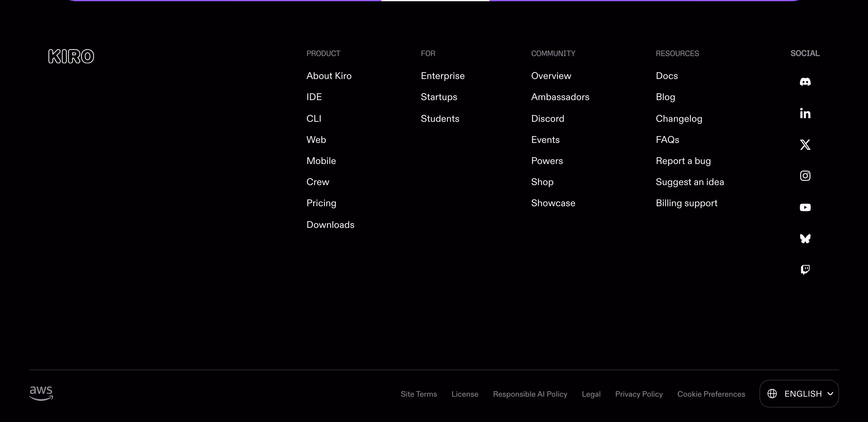Open the Crew product link
The image size is (868, 422).
pos(318,182)
